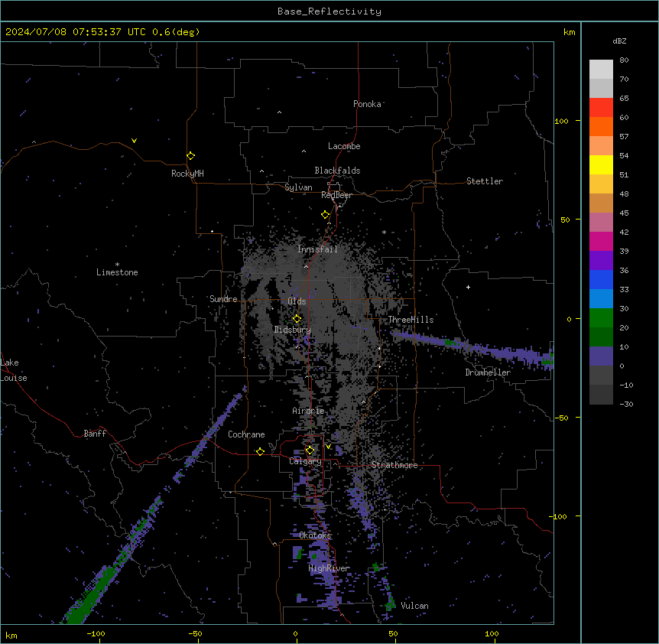Click the Limestone label
This screenshot has width=659, height=644.
click(117, 272)
